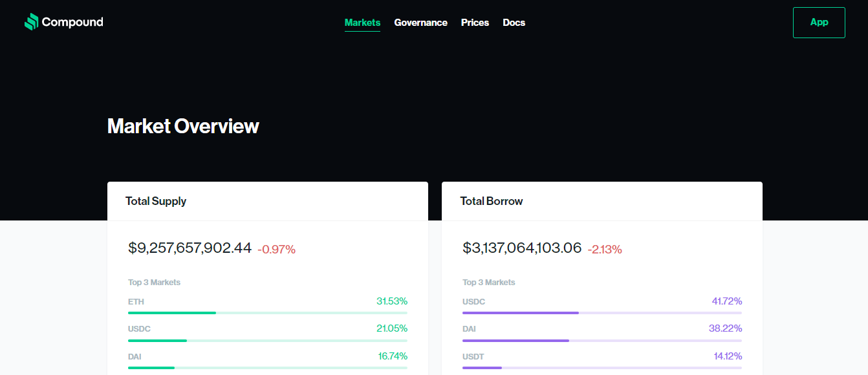Click the USDT borrow progress bar

602,367
